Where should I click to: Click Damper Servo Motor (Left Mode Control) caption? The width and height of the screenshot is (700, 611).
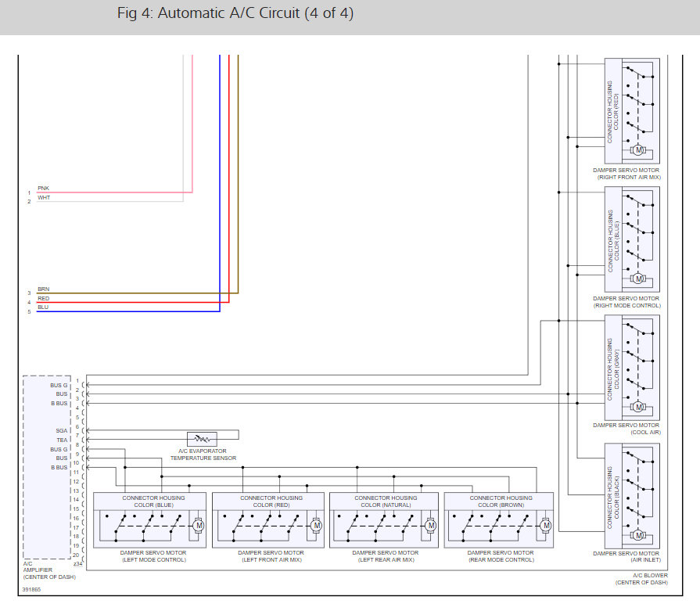pyautogui.click(x=153, y=556)
